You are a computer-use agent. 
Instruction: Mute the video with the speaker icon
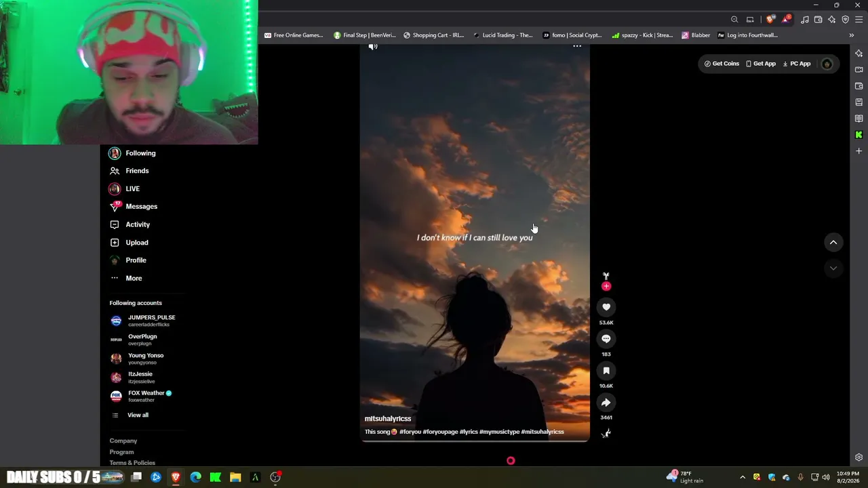point(373,46)
